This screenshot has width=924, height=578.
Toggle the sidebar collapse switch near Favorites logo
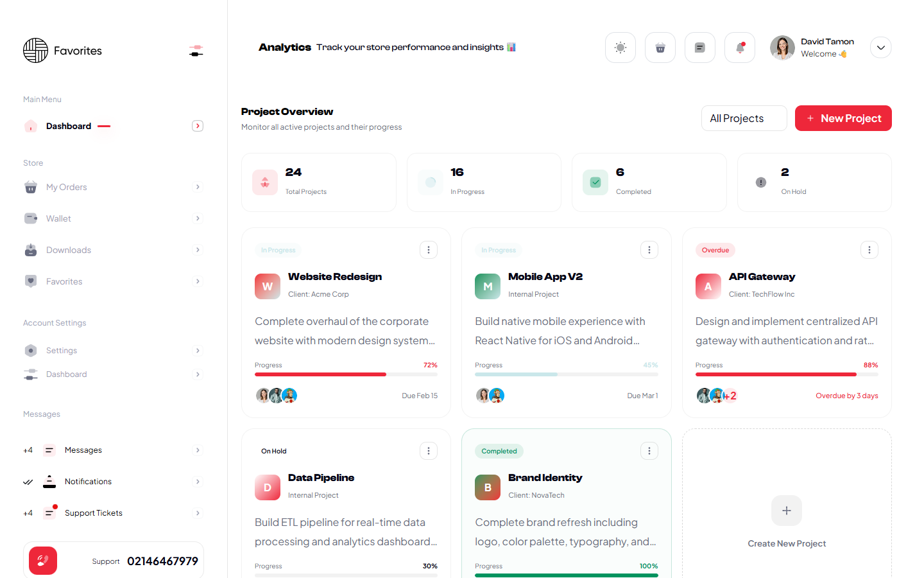pyautogui.click(x=196, y=49)
